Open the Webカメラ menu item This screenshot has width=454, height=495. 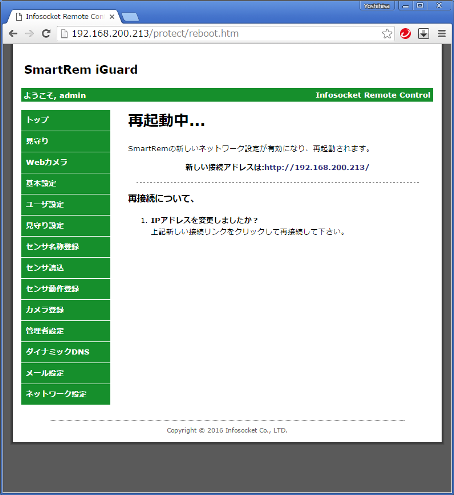point(65,162)
